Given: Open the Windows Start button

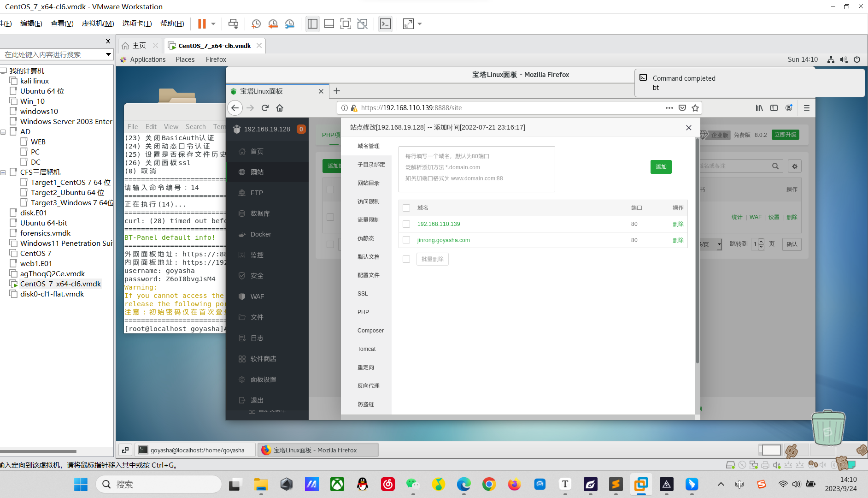Looking at the screenshot, I should click(x=81, y=484).
